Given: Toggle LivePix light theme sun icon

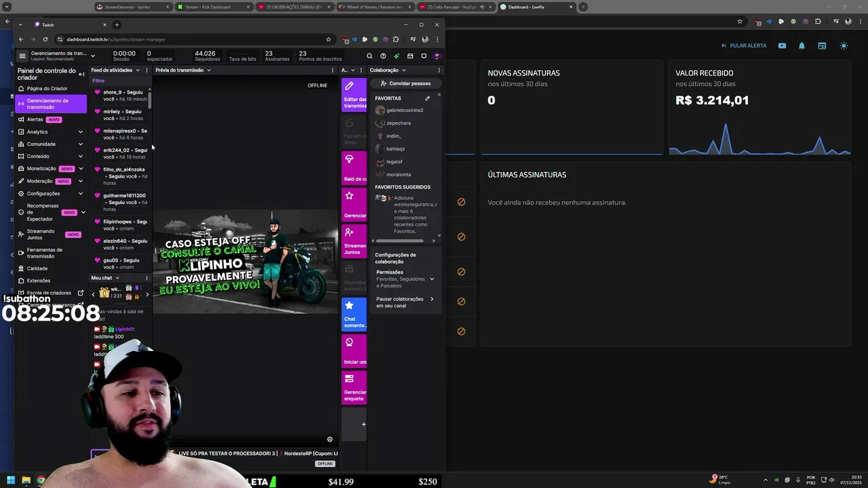Looking at the screenshot, I should click(x=844, y=45).
